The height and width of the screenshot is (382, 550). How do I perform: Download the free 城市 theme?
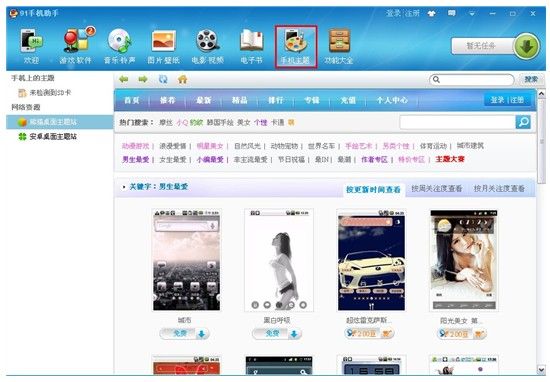(x=185, y=334)
